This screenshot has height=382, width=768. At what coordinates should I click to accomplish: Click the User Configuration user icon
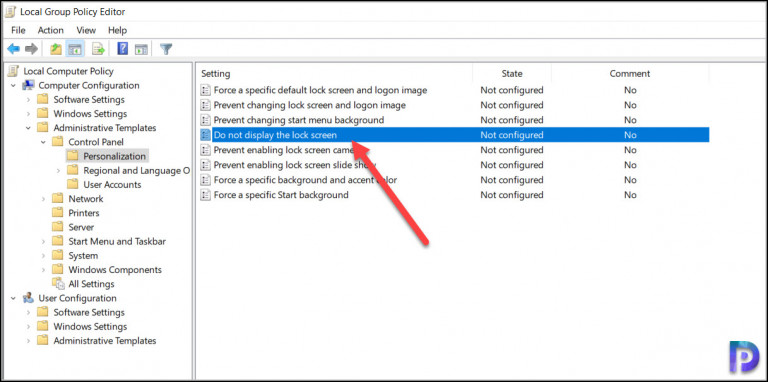click(x=28, y=298)
